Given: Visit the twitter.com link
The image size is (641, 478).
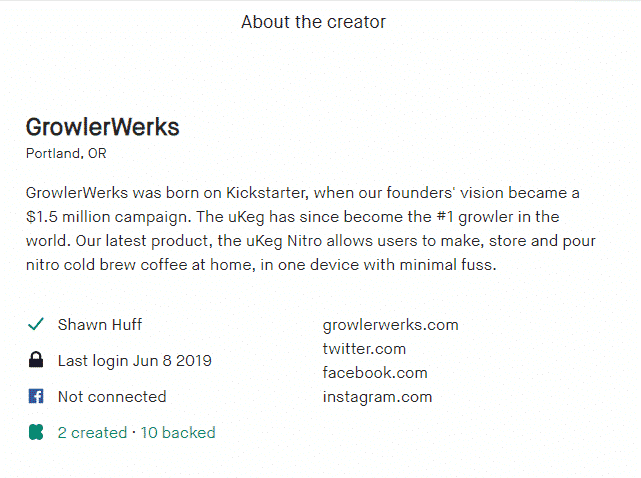Looking at the screenshot, I should tap(364, 349).
